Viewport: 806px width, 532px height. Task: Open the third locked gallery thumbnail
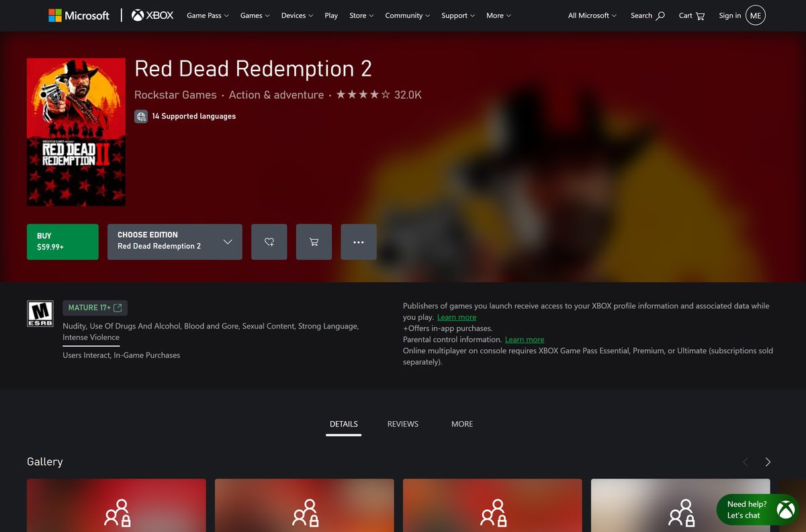tap(492, 505)
